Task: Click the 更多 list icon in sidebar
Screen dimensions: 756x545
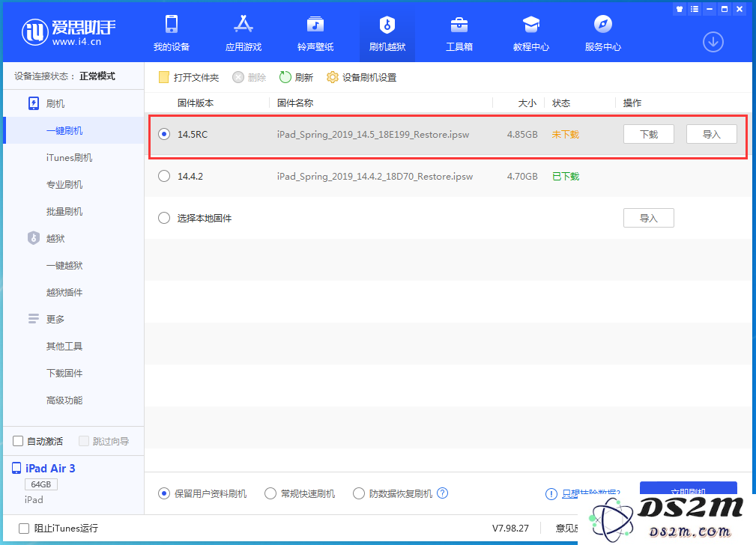Action: point(33,318)
